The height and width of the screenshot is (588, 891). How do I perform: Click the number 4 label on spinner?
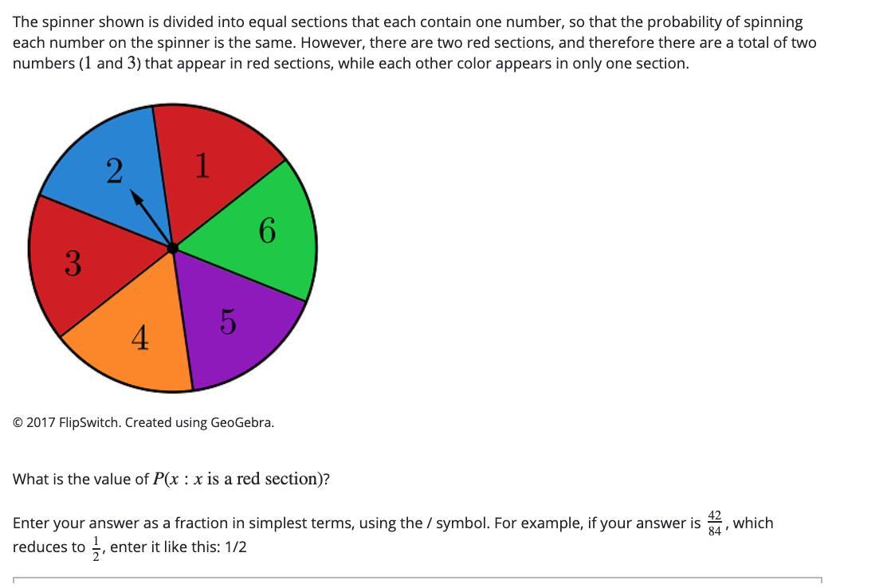click(139, 338)
